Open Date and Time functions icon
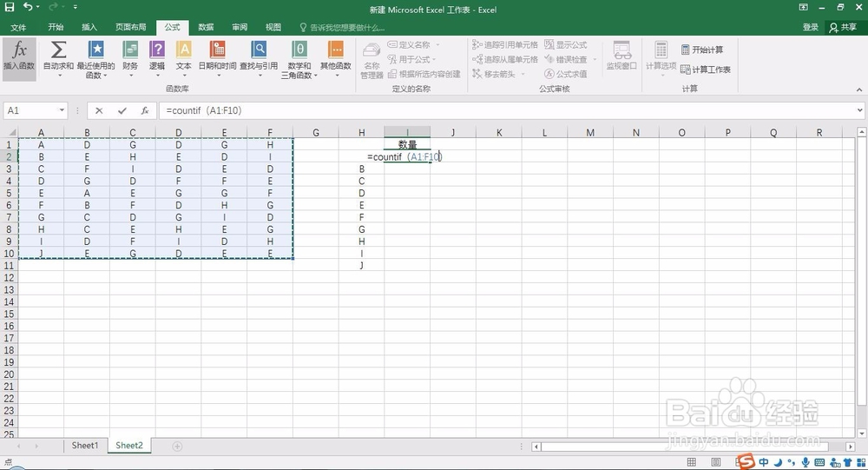The width and height of the screenshot is (868, 470). [x=218, y=50]
